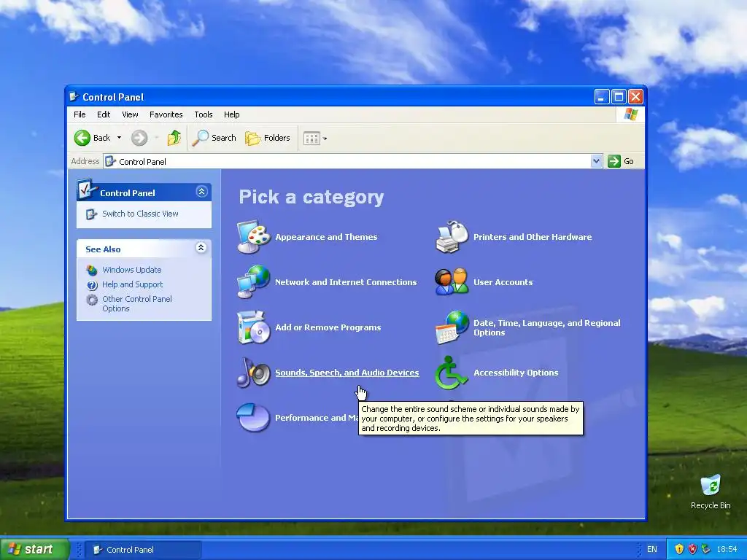Screen dimensions: 747x560
Task: Click the 18:54 taskbar clock
Action: pos(727,549)
